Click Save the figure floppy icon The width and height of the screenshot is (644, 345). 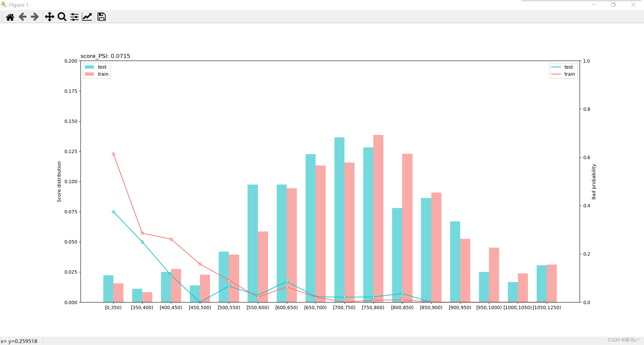pos(102,17)
